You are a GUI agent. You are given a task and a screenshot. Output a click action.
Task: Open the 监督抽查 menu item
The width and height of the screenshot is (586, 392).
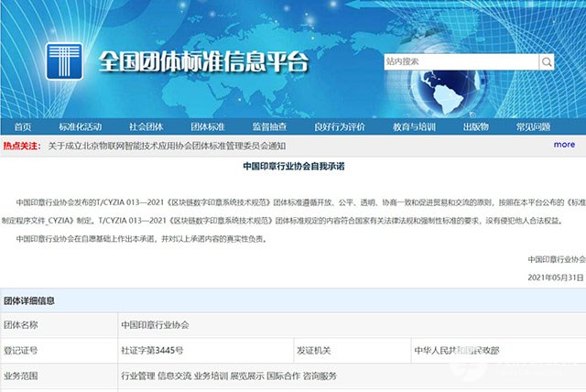tap(269, 127)
